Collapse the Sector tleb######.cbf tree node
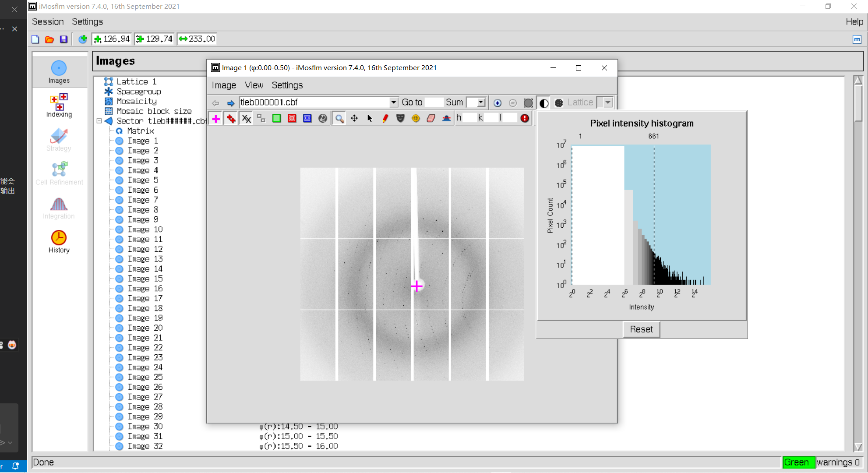The image size is (868, 473). point(99,121)
